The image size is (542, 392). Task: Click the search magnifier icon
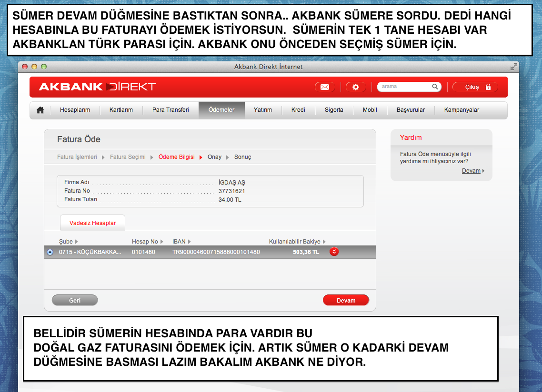tap(435, 87)
